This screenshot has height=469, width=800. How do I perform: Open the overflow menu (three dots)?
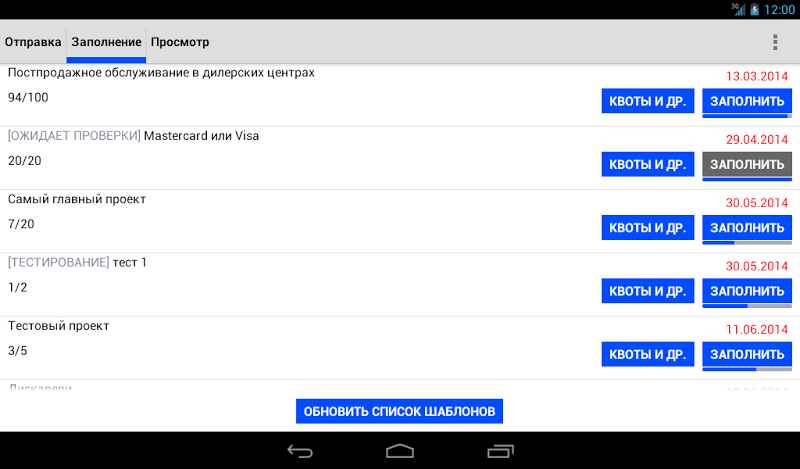point(774,42)
